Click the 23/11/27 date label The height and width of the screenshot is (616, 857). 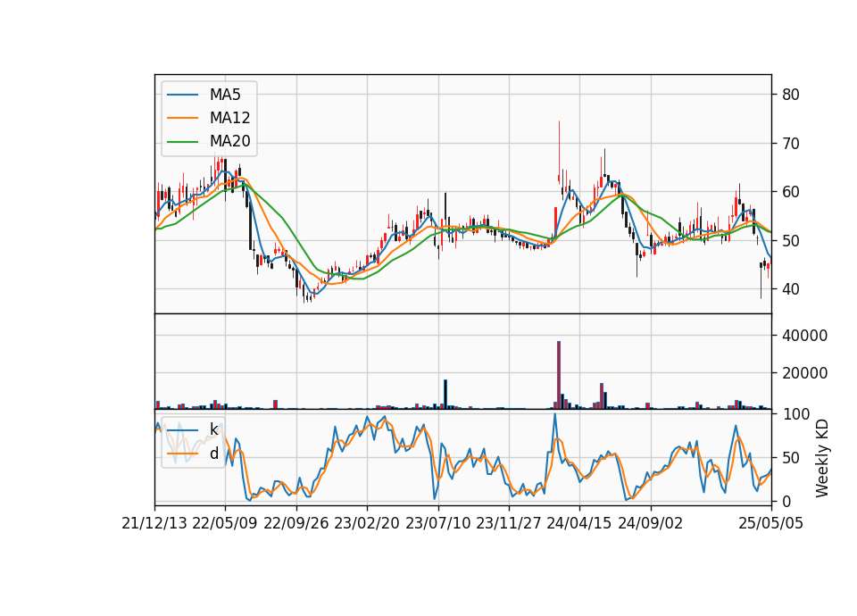(x=509, y=523)
